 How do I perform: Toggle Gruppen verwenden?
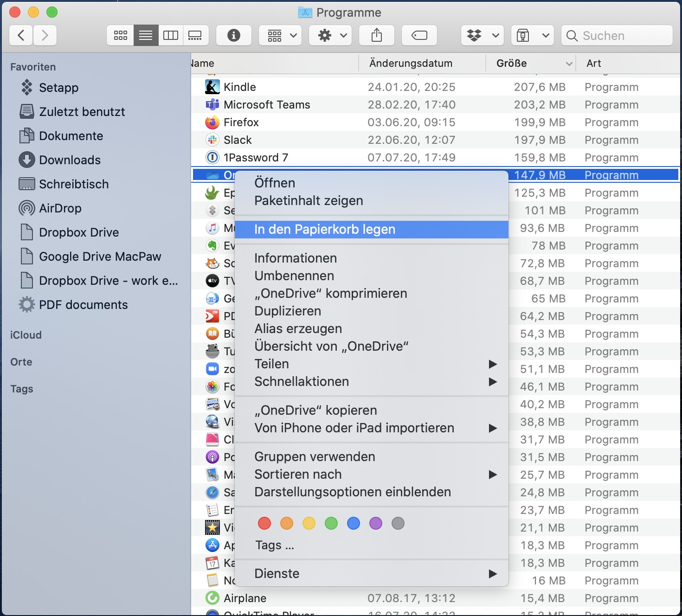pos(372,456)
